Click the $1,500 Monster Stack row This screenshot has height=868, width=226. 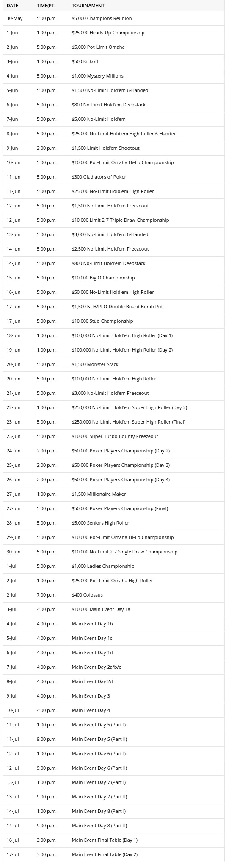pyautogui.click(x=113, y=364)
